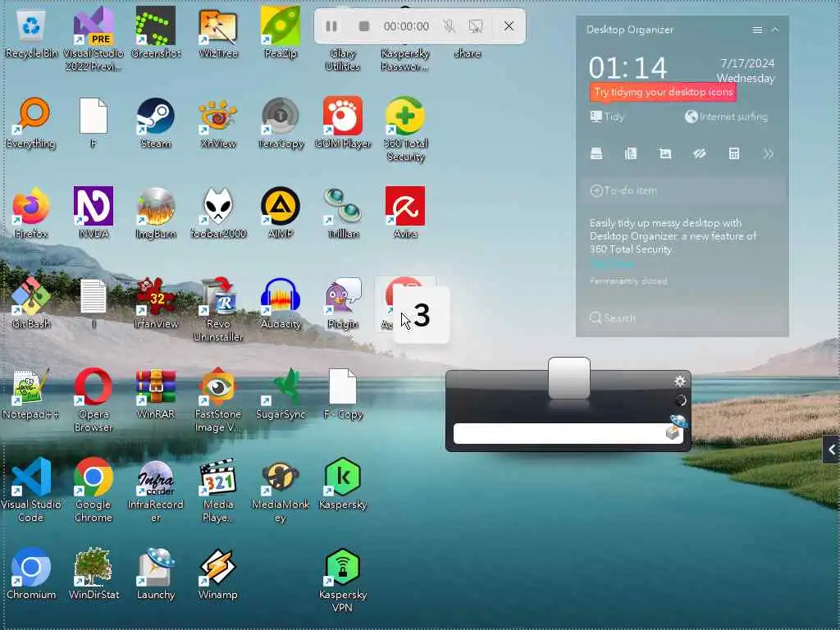Toggle microphone mute on recording toolbar

pos(450,26)
